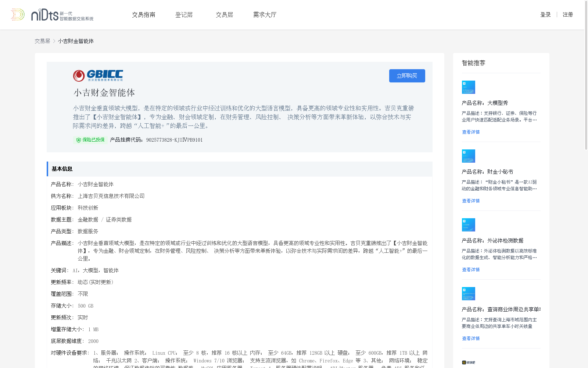
Task: Click the 财金小秘书 product thumbnail
Action: (469, 156)
